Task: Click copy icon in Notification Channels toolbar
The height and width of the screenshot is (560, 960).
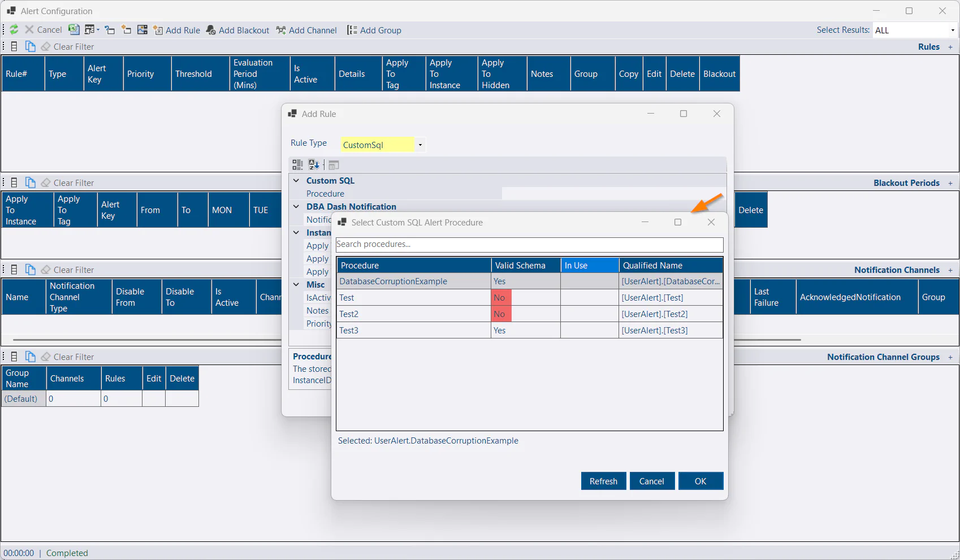Action: [31, 270]
